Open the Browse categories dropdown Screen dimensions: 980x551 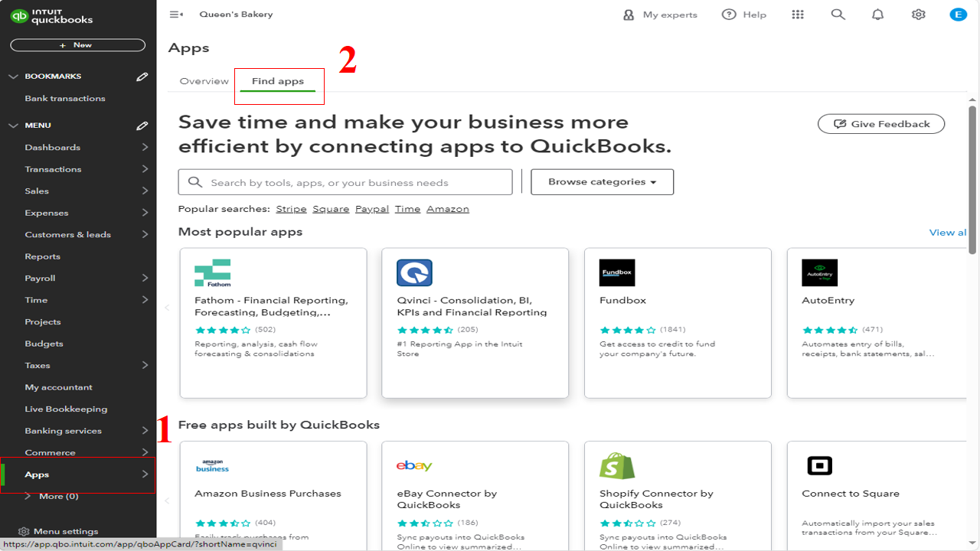tap(602, 181)
